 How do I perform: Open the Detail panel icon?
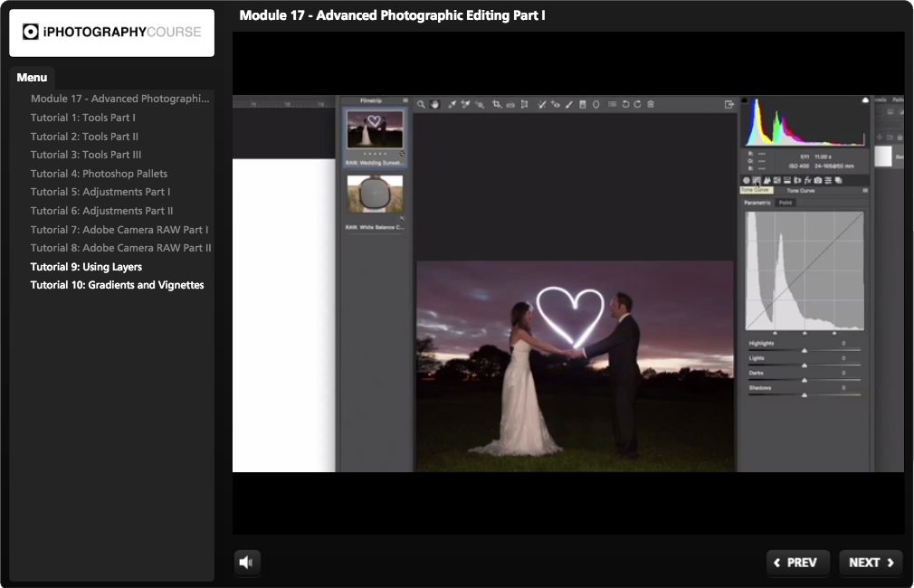766,181
